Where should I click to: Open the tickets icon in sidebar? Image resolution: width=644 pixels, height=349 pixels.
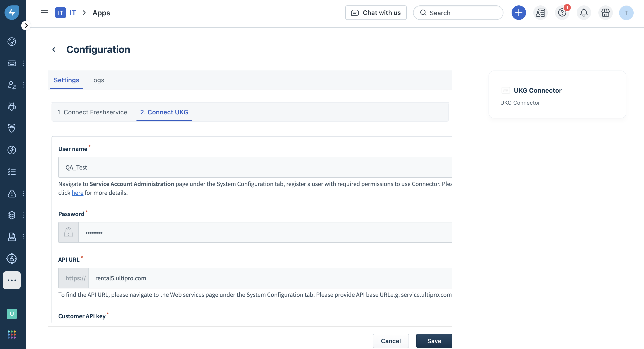[x=12, y=63]
